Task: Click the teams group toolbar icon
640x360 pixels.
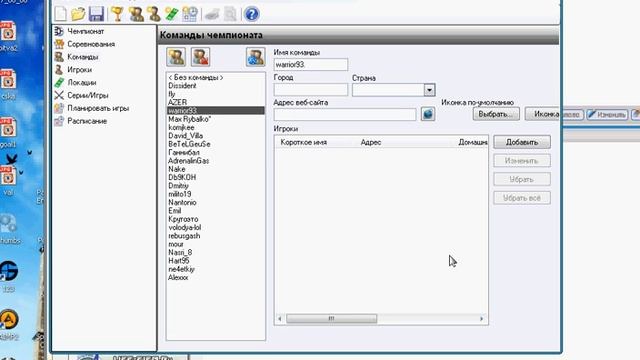Action: click(x=136, y=14)
